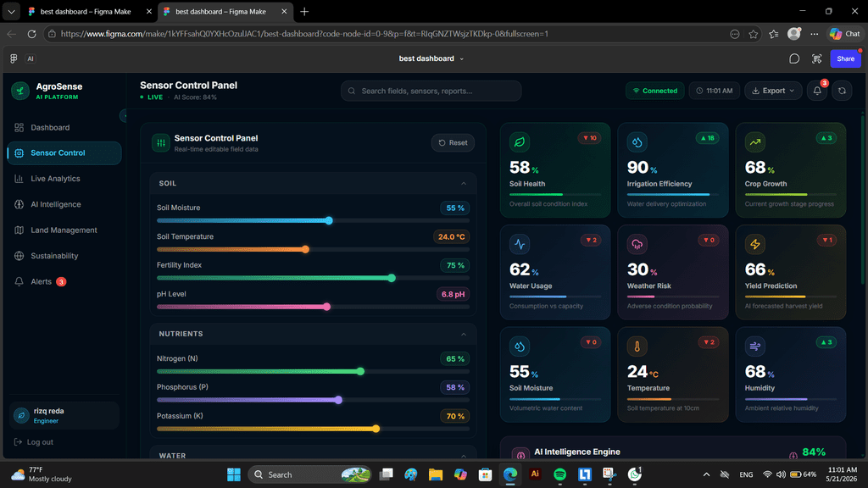Click the Share button
The width and height of the screenshot is (868, 488).
click(x=845, y=58)
